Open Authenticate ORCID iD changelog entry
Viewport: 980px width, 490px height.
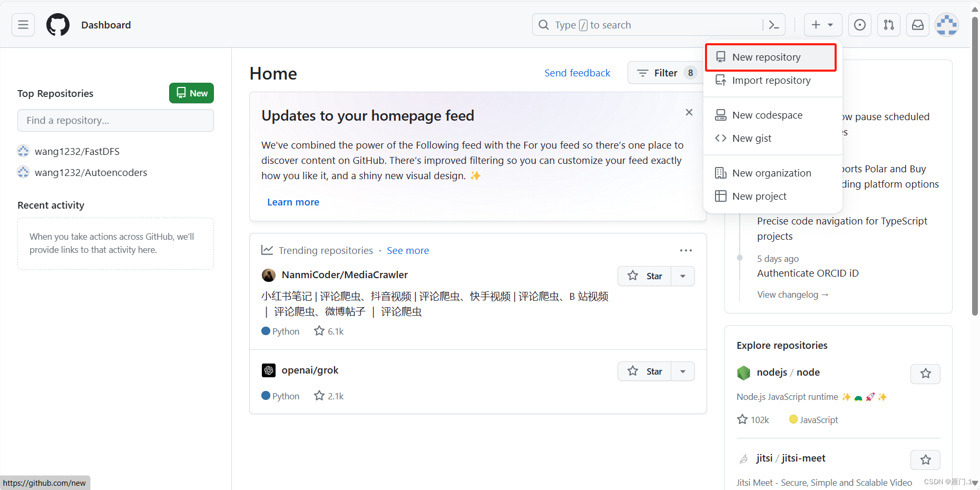tap(808, 273)
